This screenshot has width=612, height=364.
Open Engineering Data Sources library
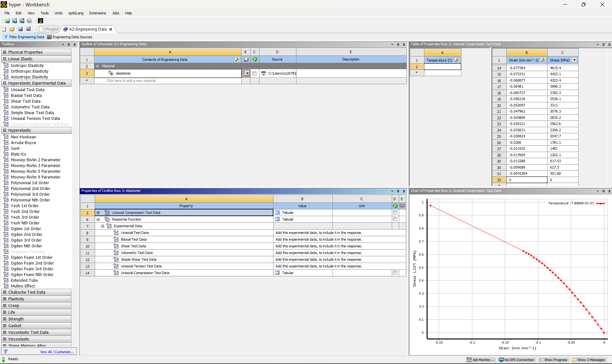[x=70, y=37]
